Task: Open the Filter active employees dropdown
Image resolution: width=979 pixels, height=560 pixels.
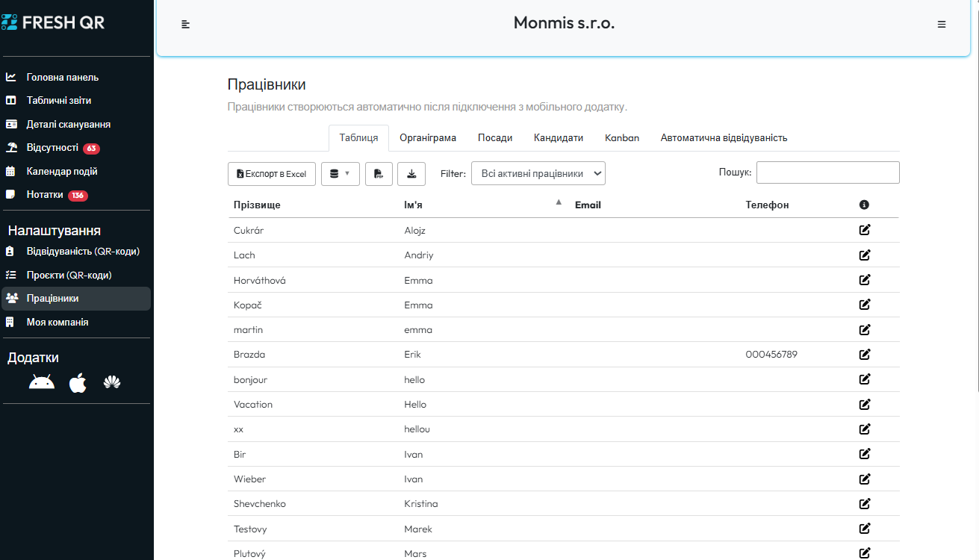Action: tap(538, 173)
